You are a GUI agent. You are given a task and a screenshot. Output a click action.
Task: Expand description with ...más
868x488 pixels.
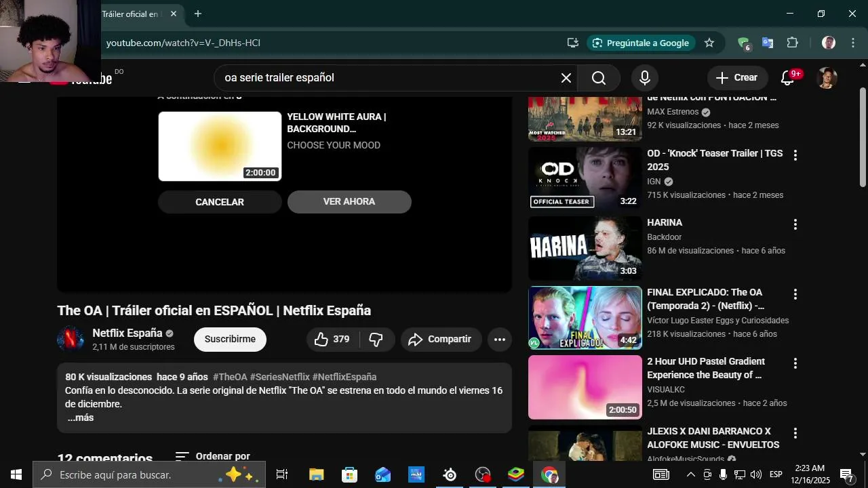tap(81, 418)
